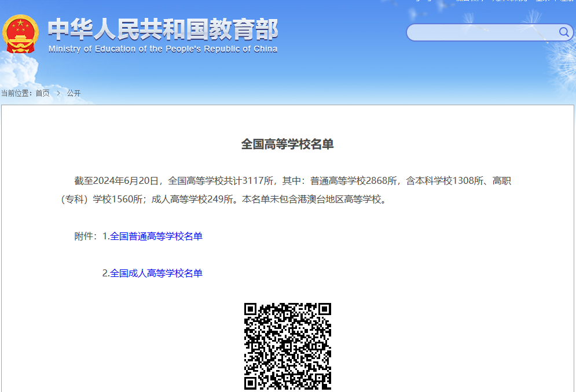Click the magnifier search icon
This screenshot has width=576, height=392.
[563, 32]
